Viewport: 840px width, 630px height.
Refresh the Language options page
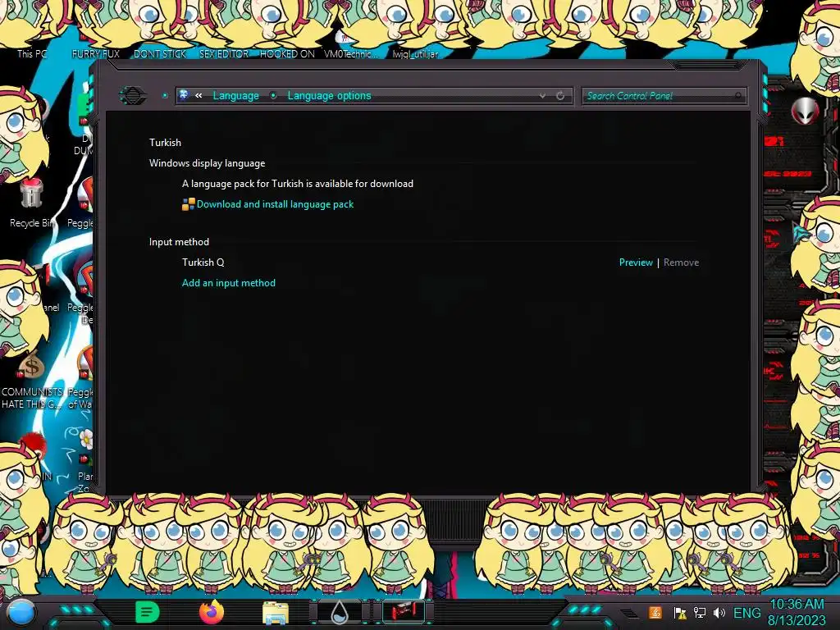pos(560,95)
